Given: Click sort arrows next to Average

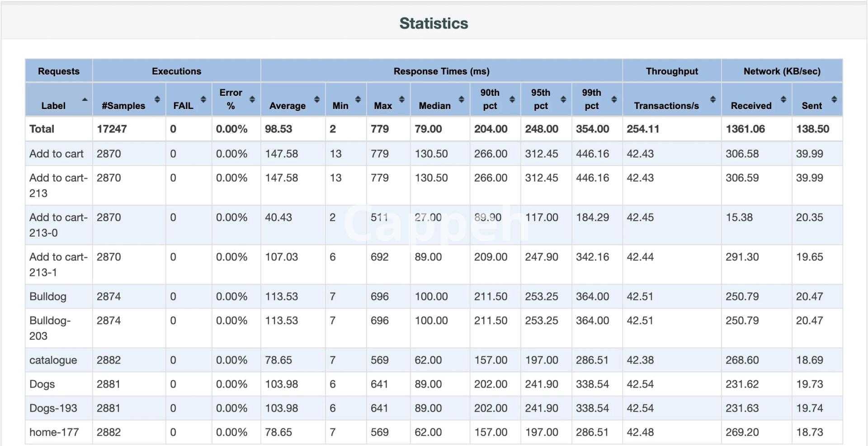Looking at the screenshot, I should point(316,99).
